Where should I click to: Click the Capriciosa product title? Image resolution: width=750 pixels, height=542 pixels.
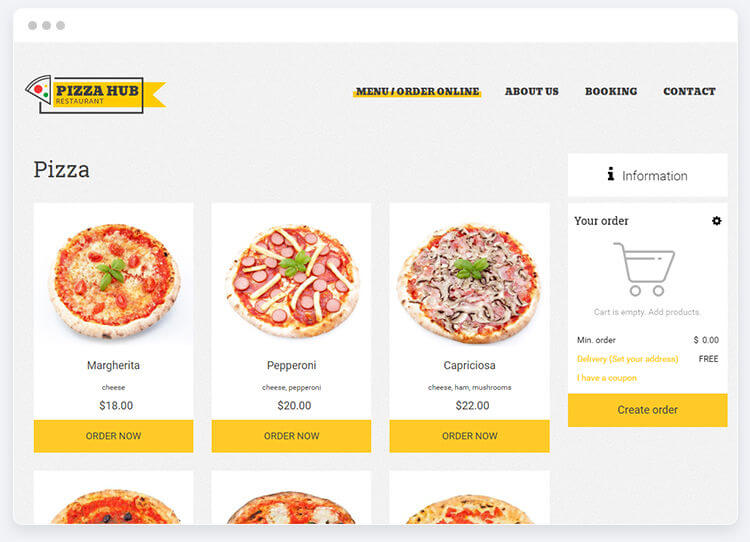469,365
